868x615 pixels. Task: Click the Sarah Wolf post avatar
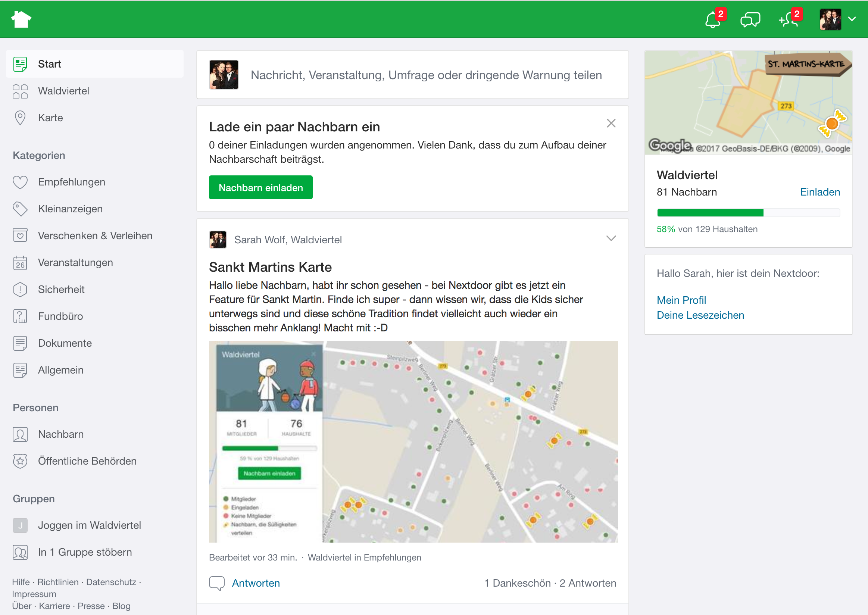[x=218, y=239]
